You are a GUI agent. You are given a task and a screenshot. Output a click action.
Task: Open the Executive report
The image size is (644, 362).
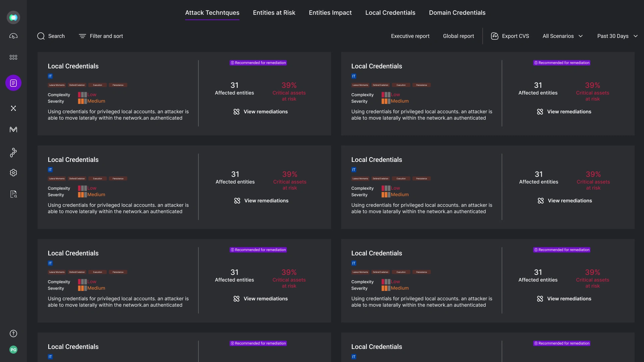tap(410, 36)
